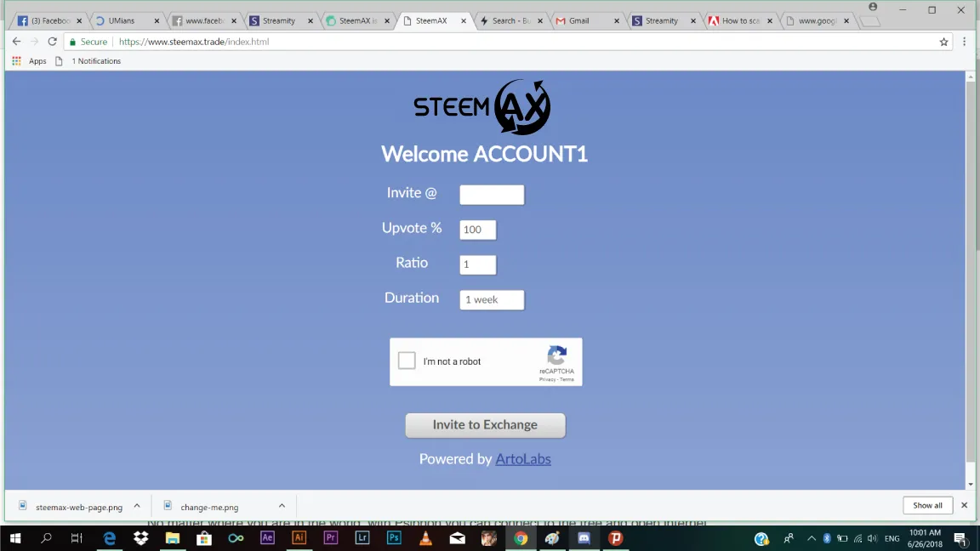Viewport: 980px width, 551px height.
Task: Open Adobe Illustrator from the taskbar
Action: [299, 538]
